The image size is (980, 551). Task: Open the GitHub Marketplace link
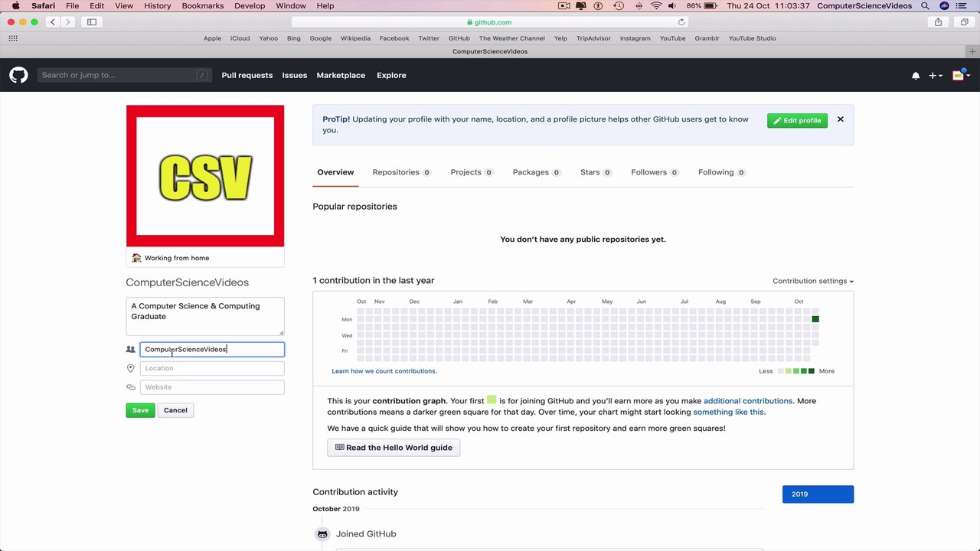pyautogui.click(x=341, y=75)
